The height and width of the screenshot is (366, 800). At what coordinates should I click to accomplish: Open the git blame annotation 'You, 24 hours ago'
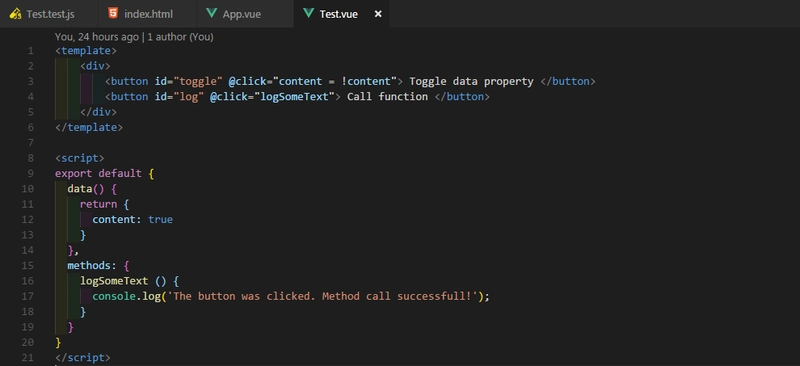96,37
